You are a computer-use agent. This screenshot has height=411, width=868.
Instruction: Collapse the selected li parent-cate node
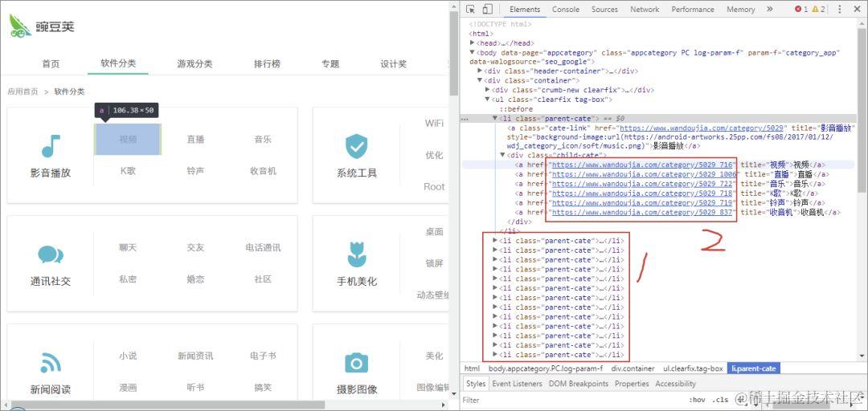[495, 118]
